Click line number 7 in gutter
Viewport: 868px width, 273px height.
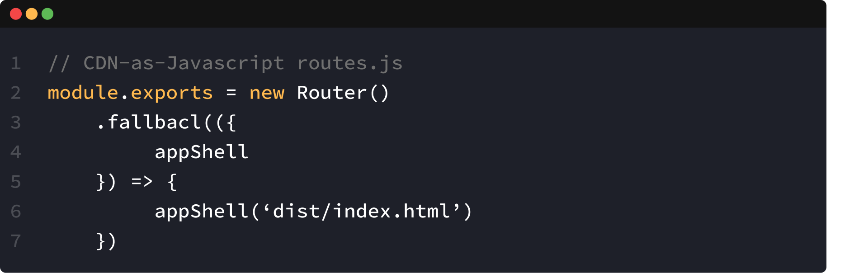coord(16,241)
